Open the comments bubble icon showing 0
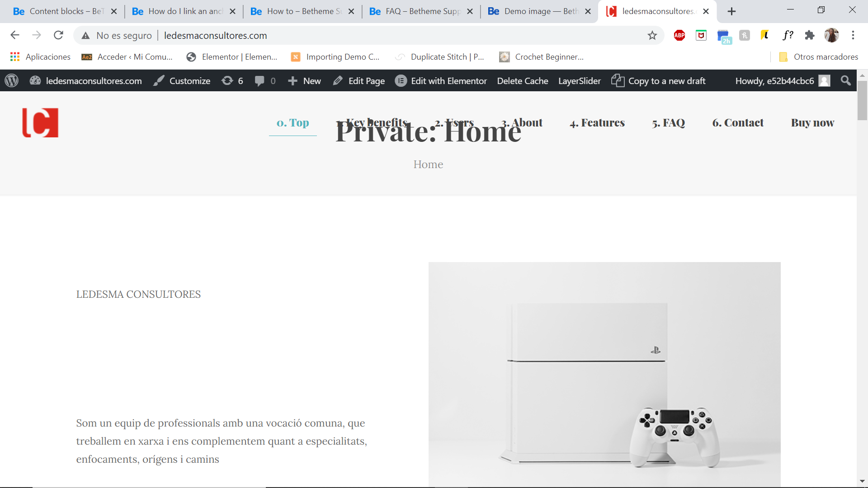This screenshot has height=488, width=868. pyautogui.click(x=265, y=81)
